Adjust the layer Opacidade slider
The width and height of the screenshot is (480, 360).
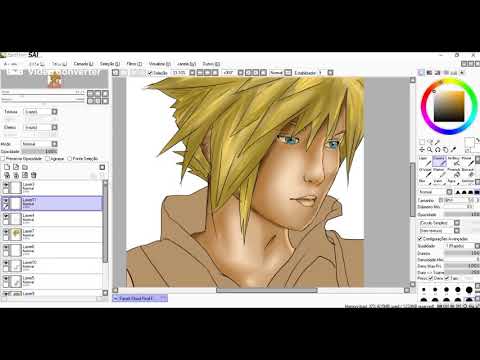(x=39, y=152)
